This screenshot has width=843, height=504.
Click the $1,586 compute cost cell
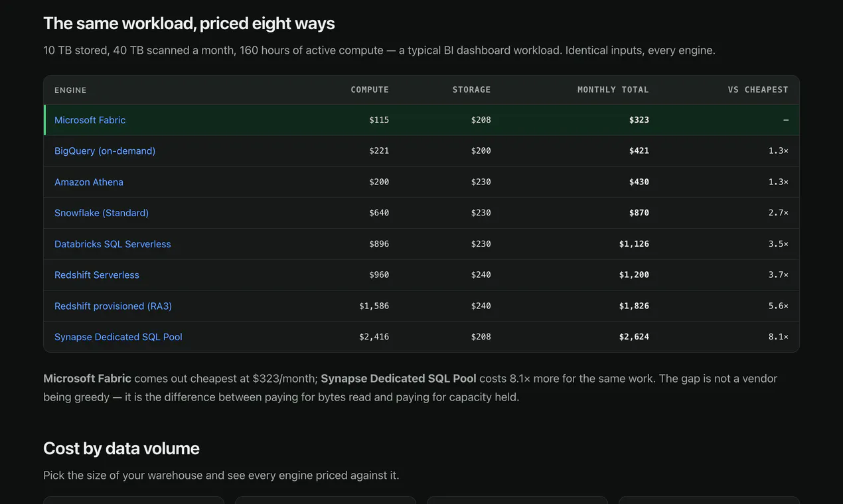point(374,306)
